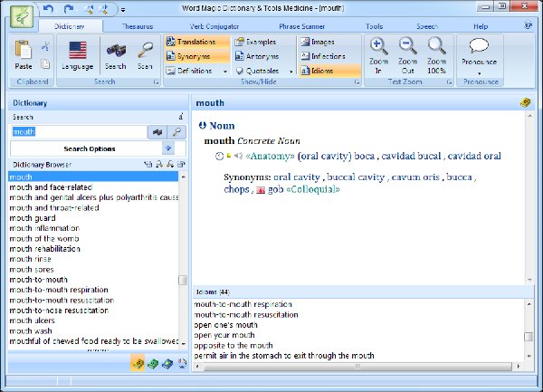Switch to the Speech tab
This screenshot has width=543, height=392.
(x=427, y=26)
